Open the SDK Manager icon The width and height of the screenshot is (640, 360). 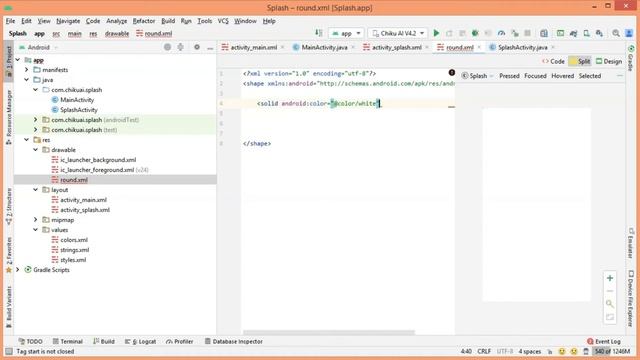pos(599,33)
